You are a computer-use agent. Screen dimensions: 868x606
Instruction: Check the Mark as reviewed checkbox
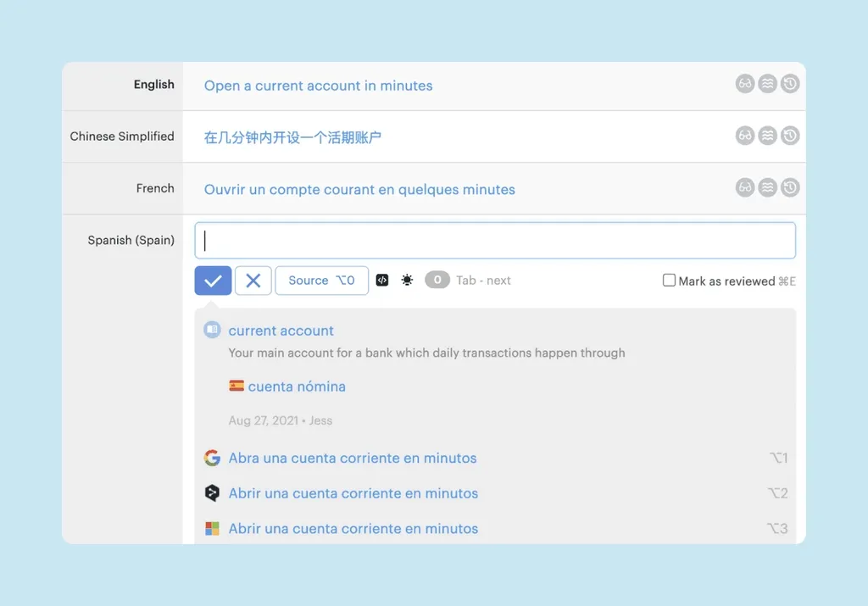click(669, 281)
